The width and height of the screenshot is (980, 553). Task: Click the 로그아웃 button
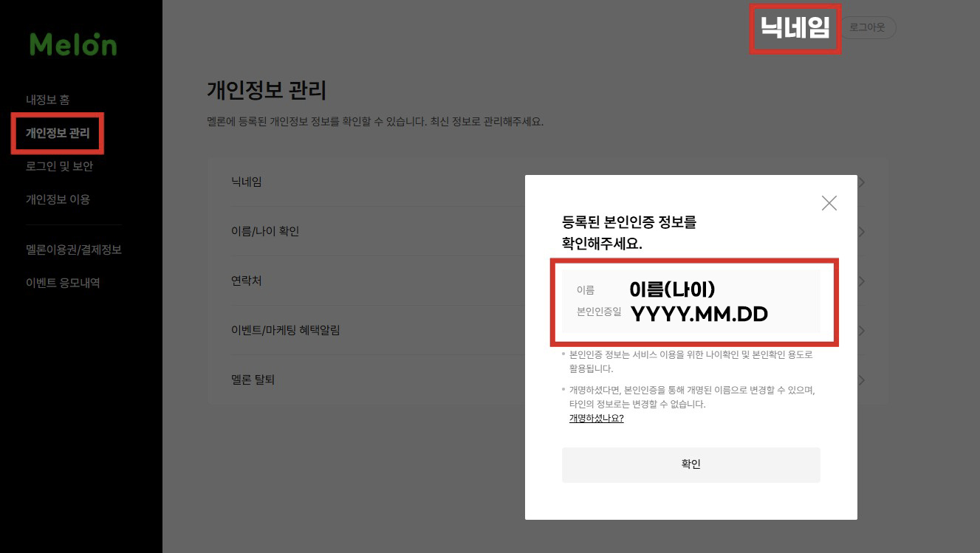tap(868, 27)
